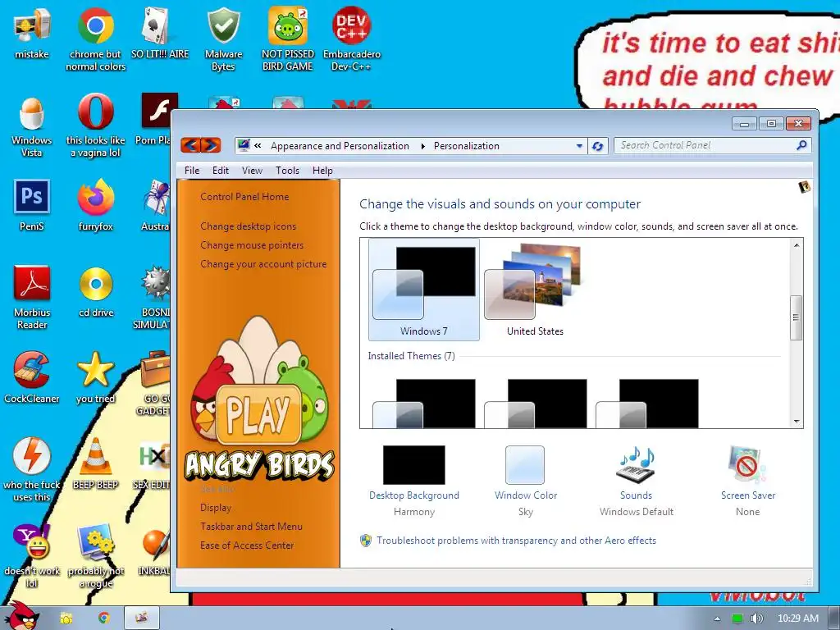This screenshot has width=840, height=630.
Task: Click the black Desktop Background Harmony preview
Action: pyautogui.click(x=414, y=465)
